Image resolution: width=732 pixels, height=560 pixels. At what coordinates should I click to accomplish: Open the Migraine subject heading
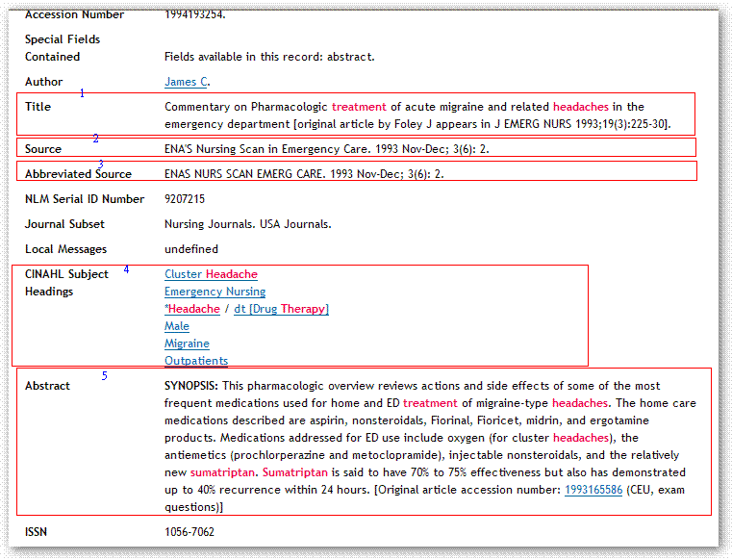[x=187, y=344]
